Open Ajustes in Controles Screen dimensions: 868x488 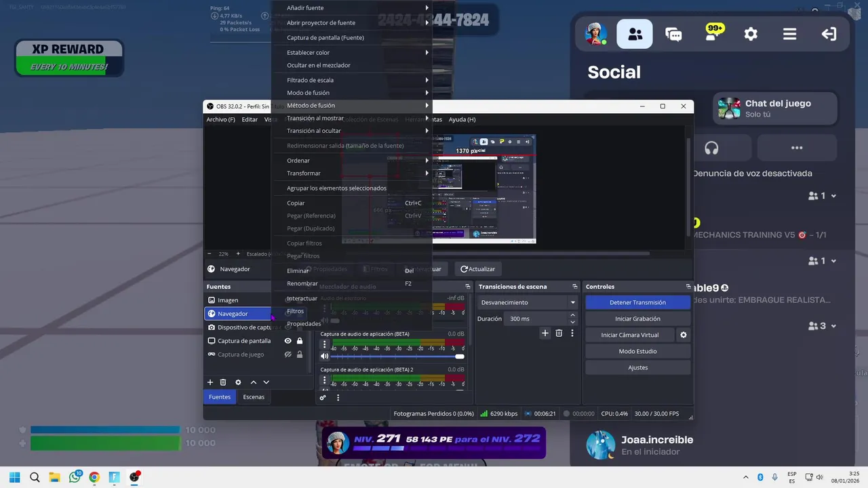[x=637, y=367]
